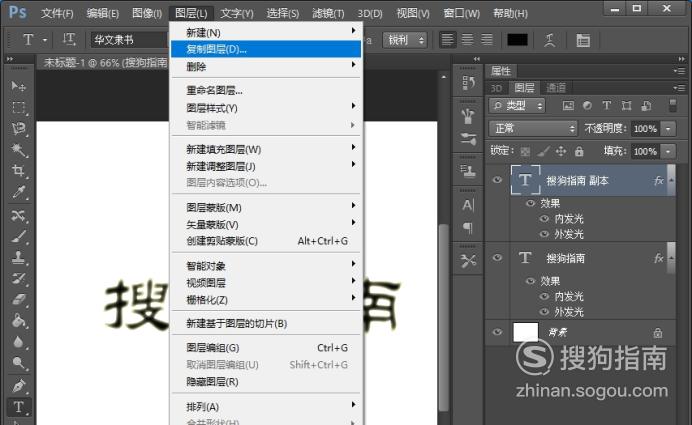
Task: Open the 正常 blend mode dropdown
Action: coord(533,128)
